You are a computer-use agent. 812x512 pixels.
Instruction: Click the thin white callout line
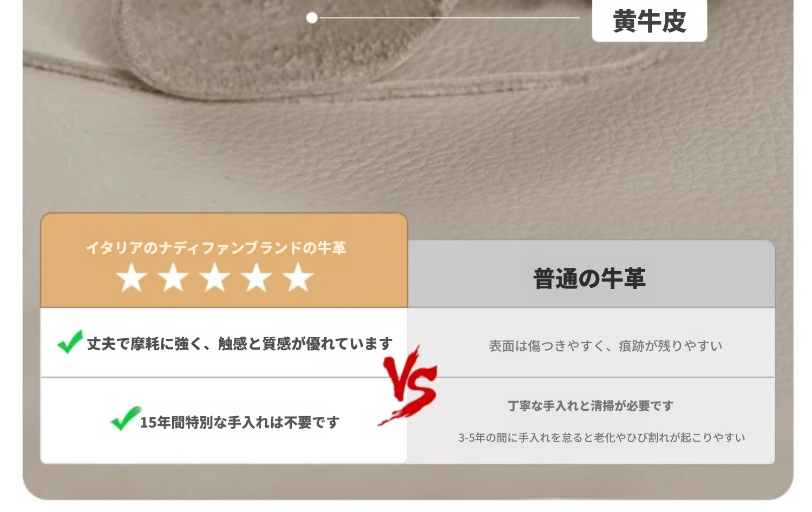point(449,18)
